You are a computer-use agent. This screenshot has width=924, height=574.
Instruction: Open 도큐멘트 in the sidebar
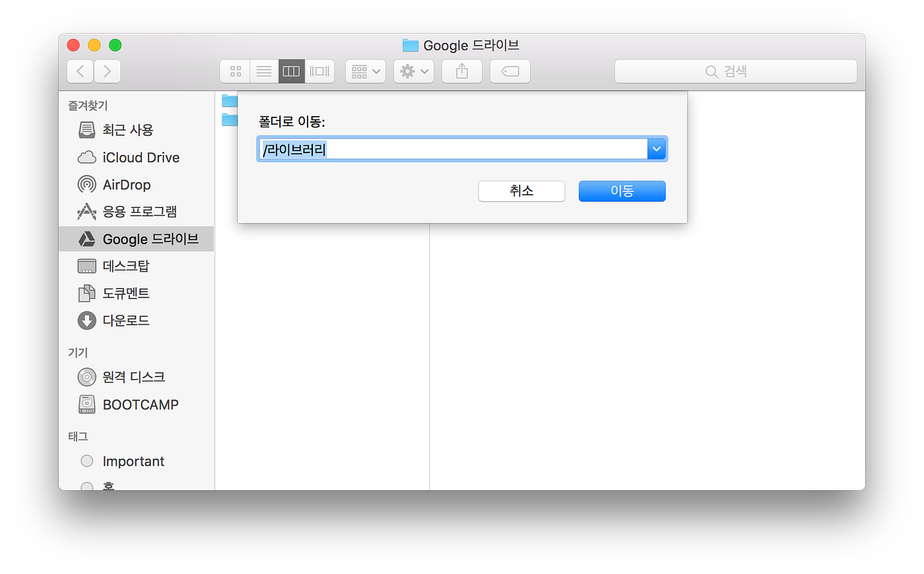136,293
